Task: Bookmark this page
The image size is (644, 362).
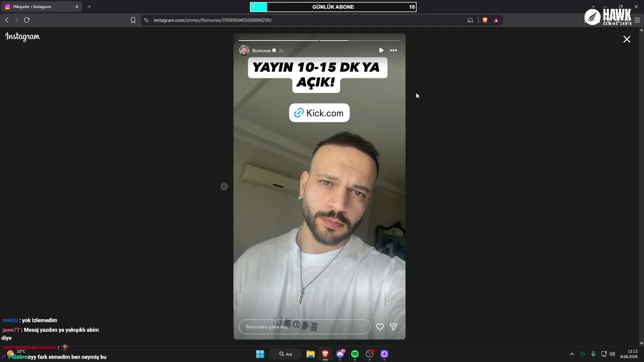Action: point(133,20)
